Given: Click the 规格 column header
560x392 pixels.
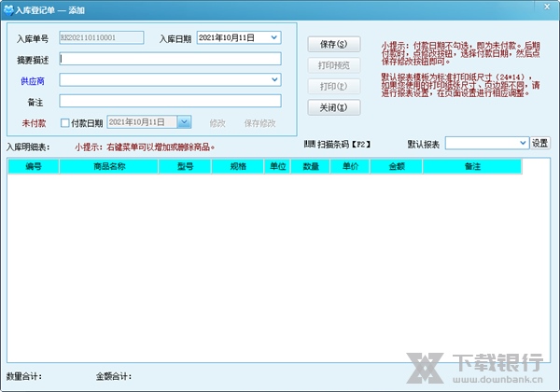Looking at the screenshot, I should tap(238, 166).
